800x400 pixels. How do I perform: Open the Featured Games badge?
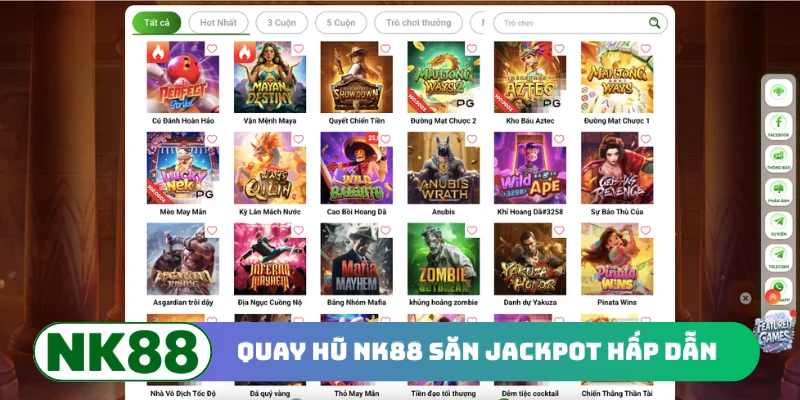[774, 334]
